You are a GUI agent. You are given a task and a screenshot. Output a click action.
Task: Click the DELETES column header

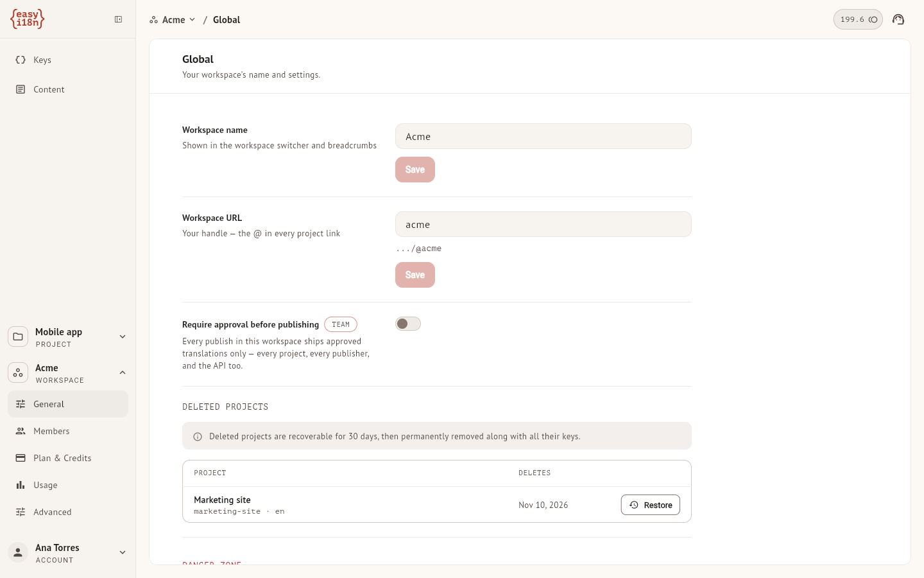[x=535, y=473]
